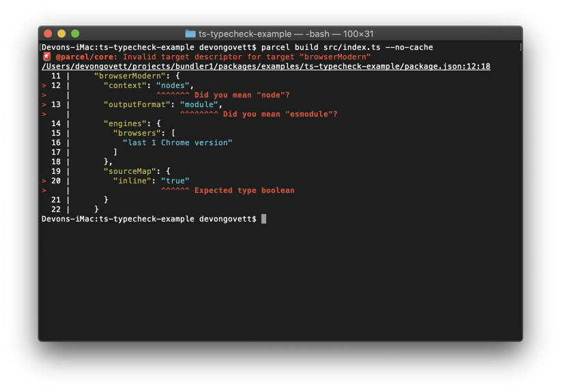Click the "Expected type boolean" message
The width and height of the screenshot is (561, 392).
[x=244, y=190]
